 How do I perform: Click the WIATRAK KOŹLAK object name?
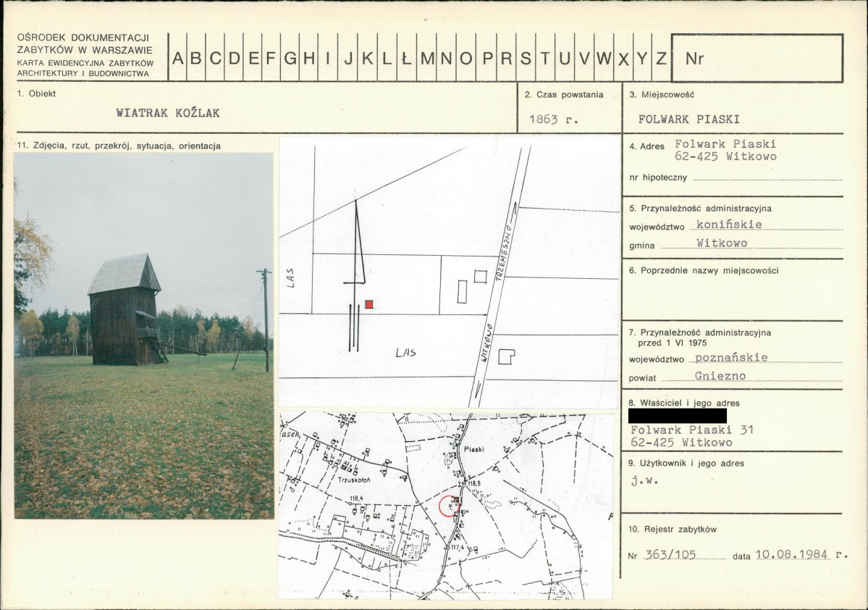pos(168,113)
